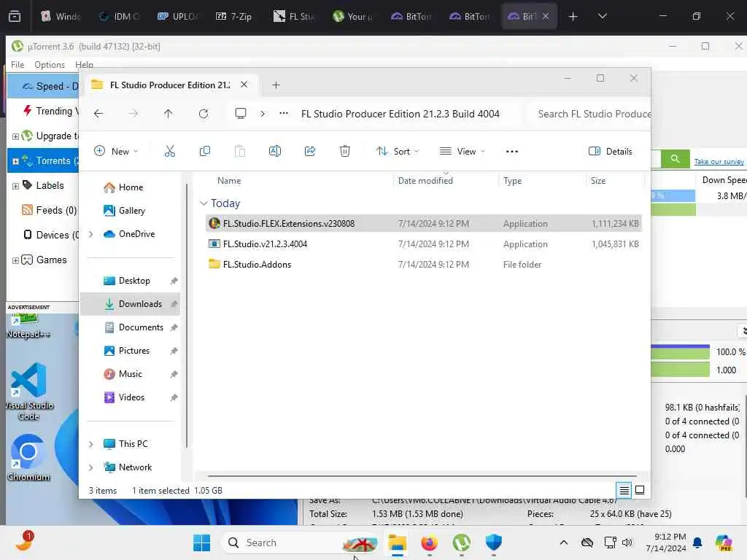Image resolution: width=747 pixels, height=560 pixels.
Task: Click the taskbar Search box
Action: (x=300, y=542)
